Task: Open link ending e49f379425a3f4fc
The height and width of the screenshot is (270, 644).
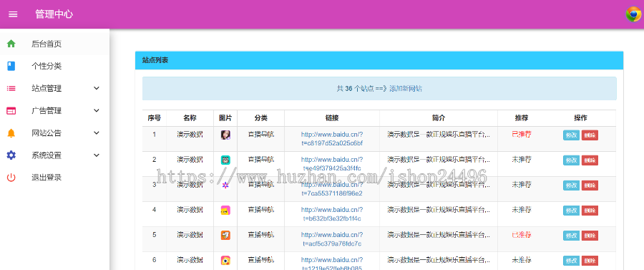Action: click(332, 163)
